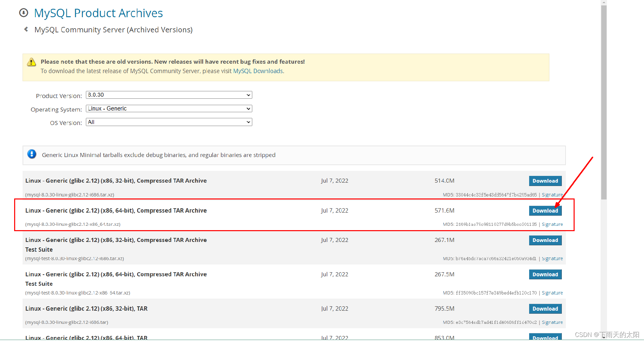Open the OS Version dropdown set to All
The width and height of the screenshot is (644, 341).
tap(168, 122)
